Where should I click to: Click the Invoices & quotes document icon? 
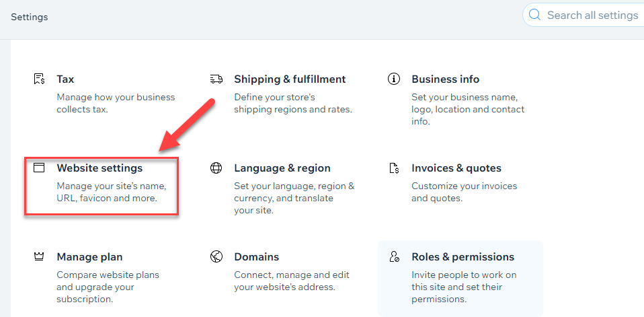coord(394,168)
